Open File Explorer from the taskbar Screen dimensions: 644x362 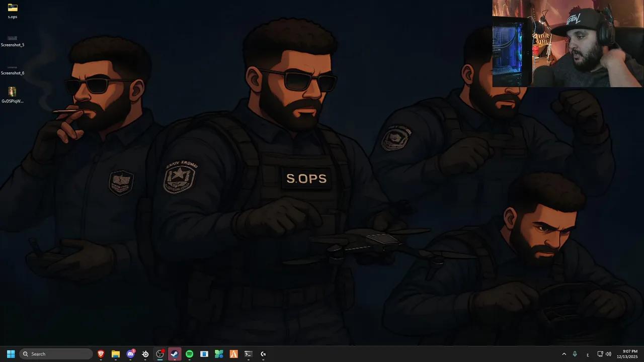(x=116, y=354)
